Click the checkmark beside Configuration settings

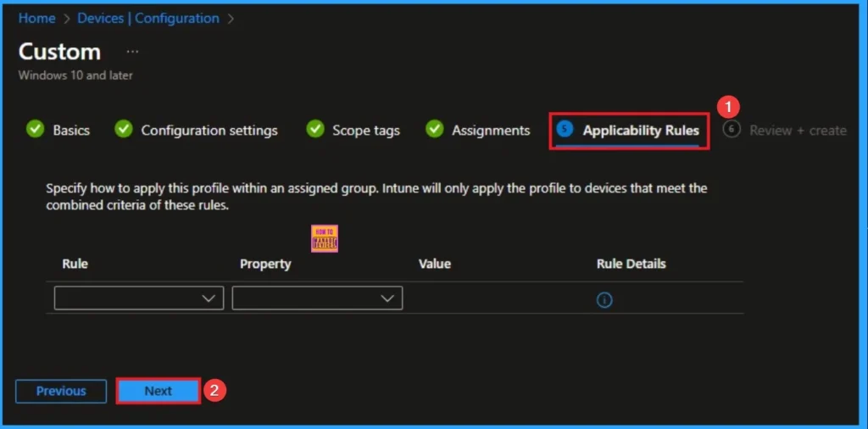[124, 130]
